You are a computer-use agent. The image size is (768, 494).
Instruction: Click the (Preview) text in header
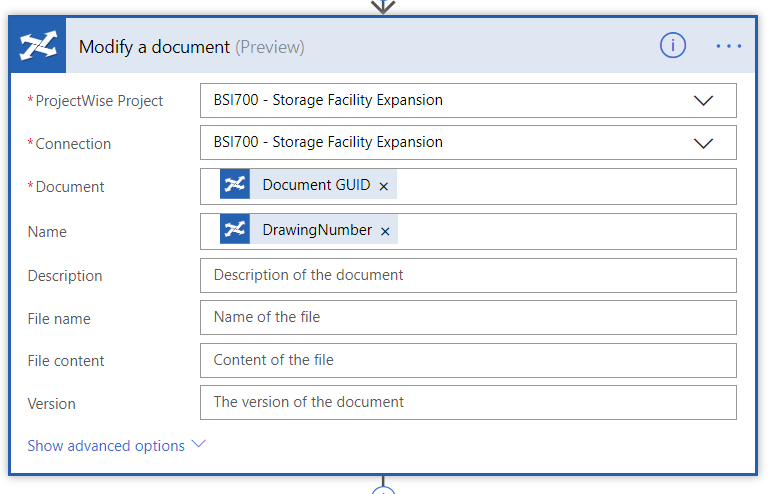[270, 47]
